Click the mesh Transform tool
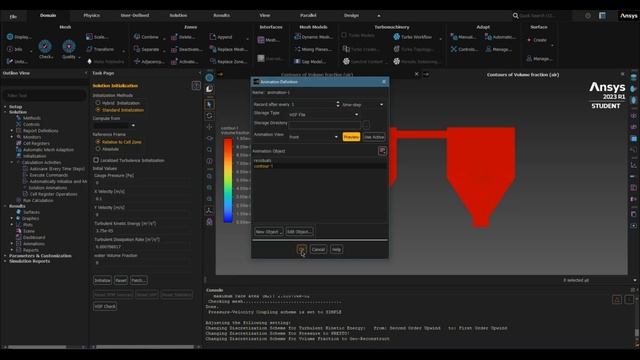Image resolution: width=640 pixels, height=360 pixels. pos(100,49)
